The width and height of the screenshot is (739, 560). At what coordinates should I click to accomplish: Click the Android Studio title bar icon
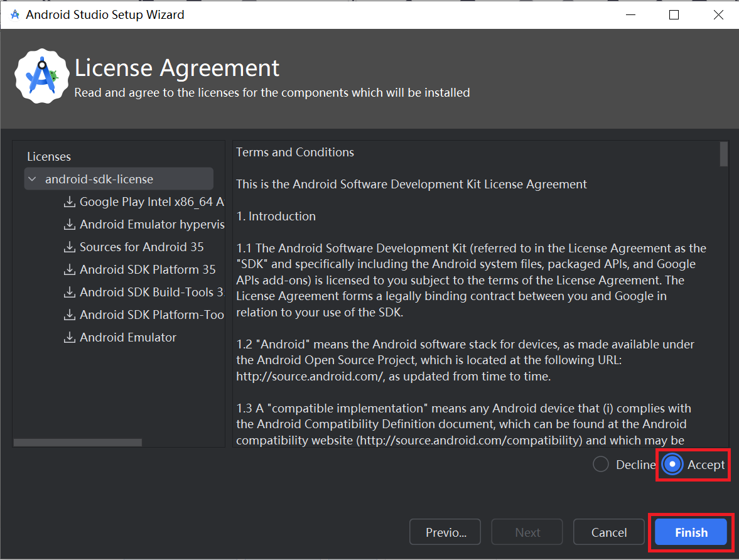tap(15, 14)
